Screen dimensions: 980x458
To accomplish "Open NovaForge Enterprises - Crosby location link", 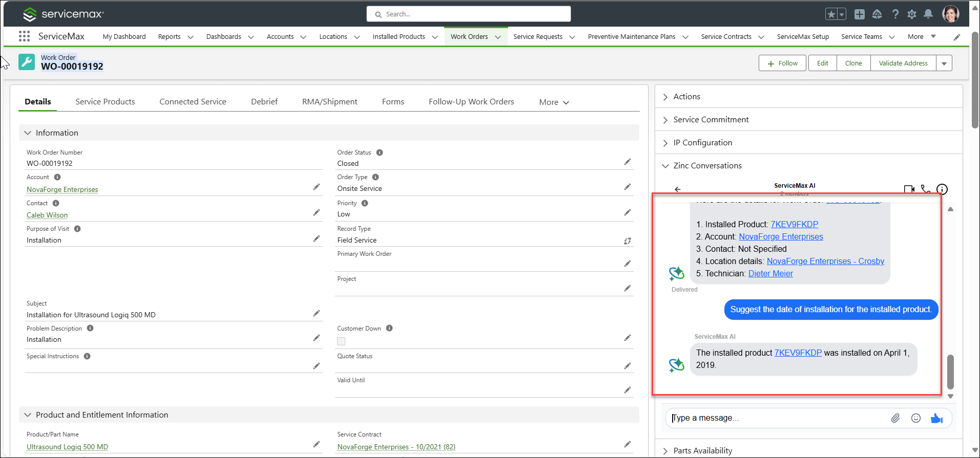I will [x=825, y=261].
